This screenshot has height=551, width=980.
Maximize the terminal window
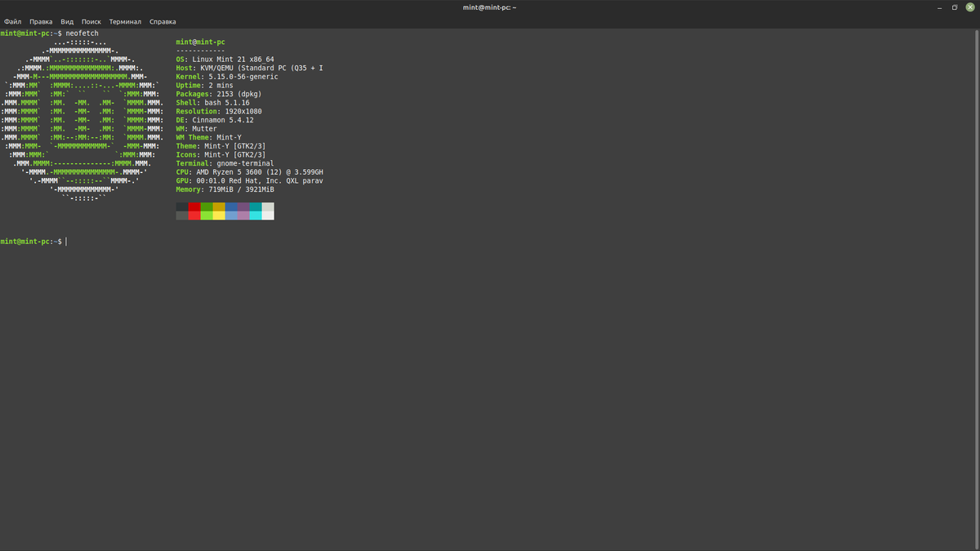point(955,7)
